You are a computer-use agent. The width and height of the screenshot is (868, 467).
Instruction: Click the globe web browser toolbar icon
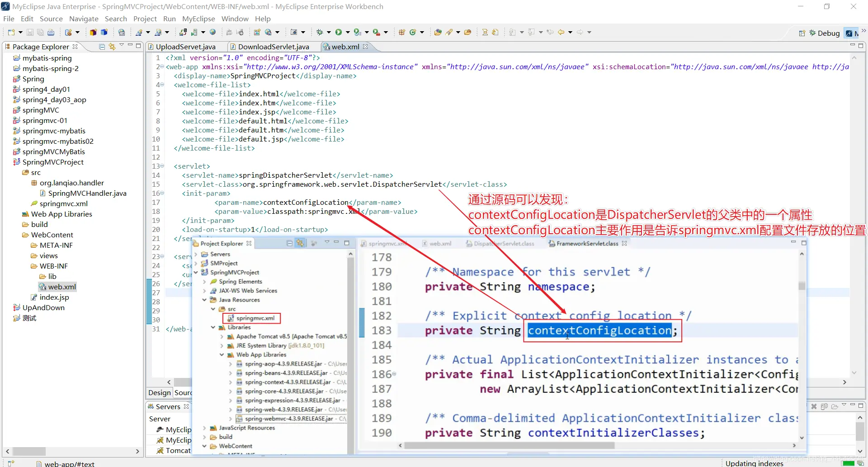click(212, 32)
